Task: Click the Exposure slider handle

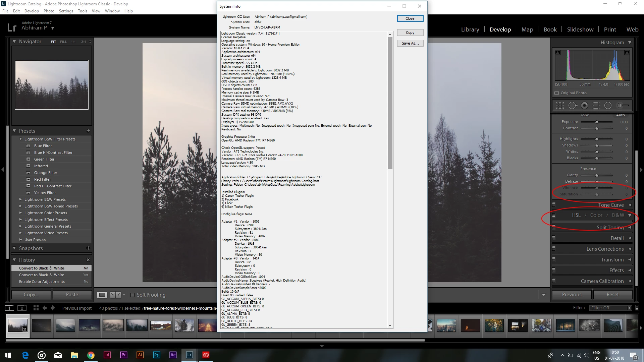Action: coord(597,122)
